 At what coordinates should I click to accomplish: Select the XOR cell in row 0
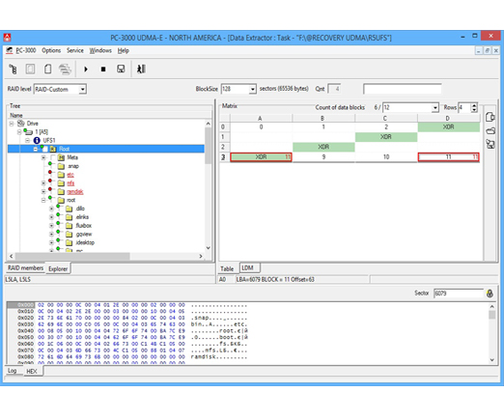point(448,127)
